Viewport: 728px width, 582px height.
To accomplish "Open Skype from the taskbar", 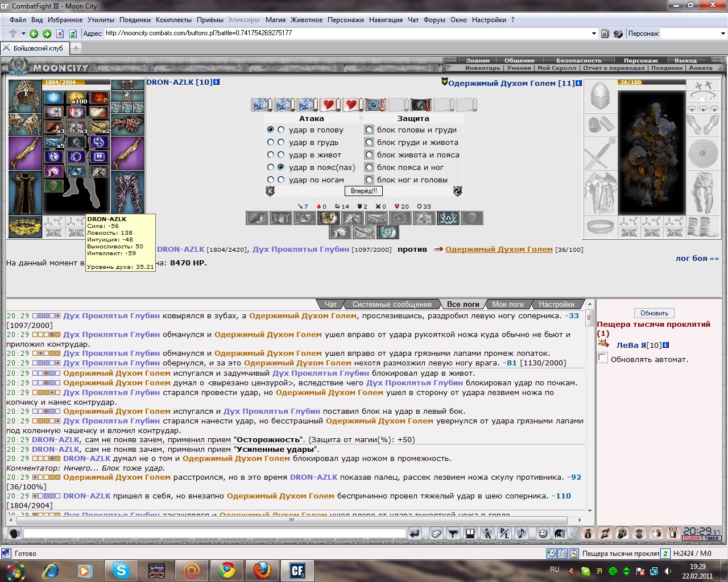I will coord(121,570).
